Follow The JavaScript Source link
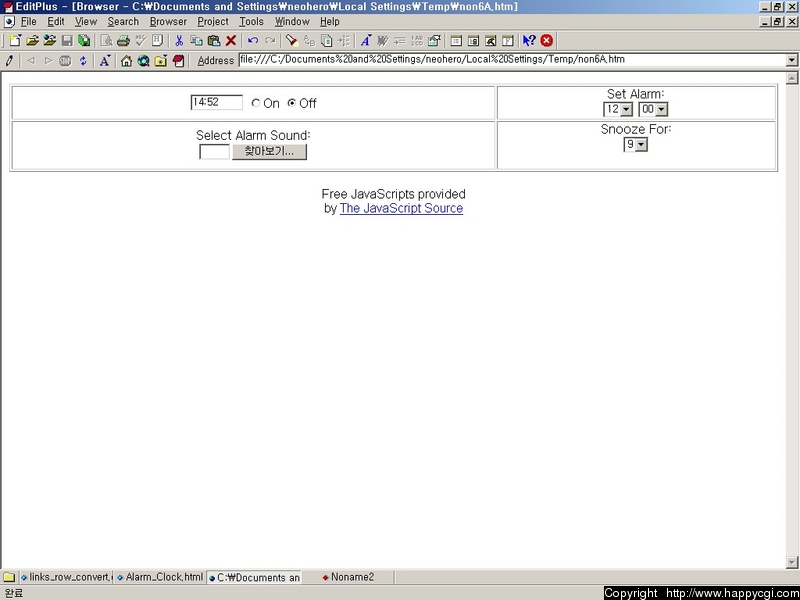The image size is (800, 600). pos(401,208)
